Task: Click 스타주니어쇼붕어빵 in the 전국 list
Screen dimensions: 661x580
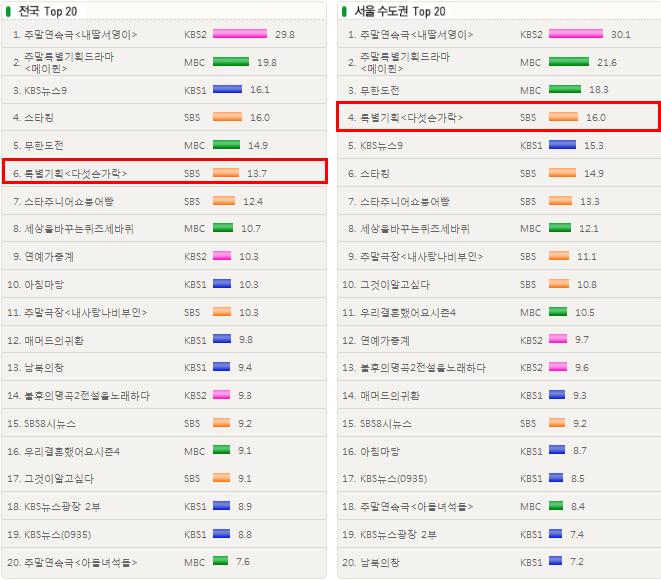Action: pyautogui.click(x=69, y=201)
